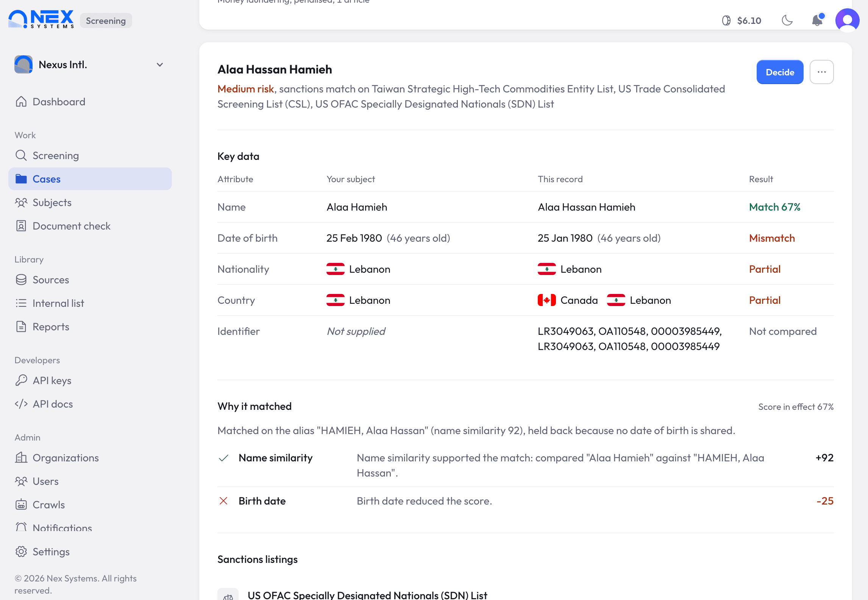Image resolution: width=868 pixels, height=600 pixels.
Task: Click the Document check icon
Action: (x=21, y=226)
